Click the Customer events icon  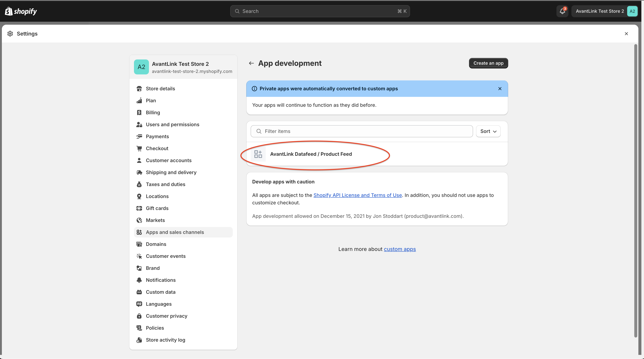click(x=139, y=256)
